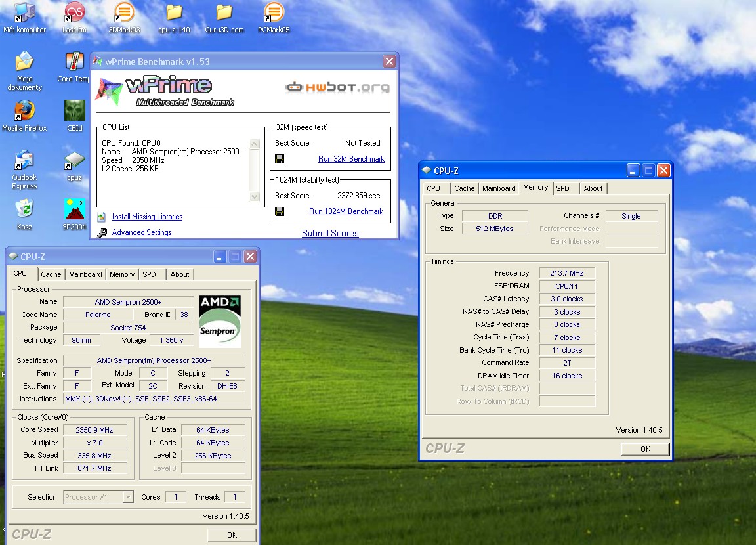The image size is (756, 545).
Task: Click the Install Missing Libraries link
Action: point(148,217)
